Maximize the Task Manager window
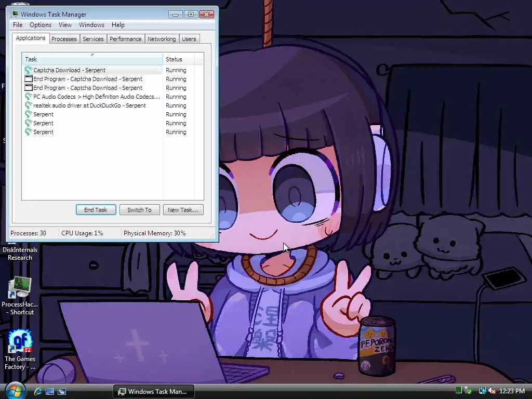532x399 pixels. pyautogui.click(x=191, y=14)
